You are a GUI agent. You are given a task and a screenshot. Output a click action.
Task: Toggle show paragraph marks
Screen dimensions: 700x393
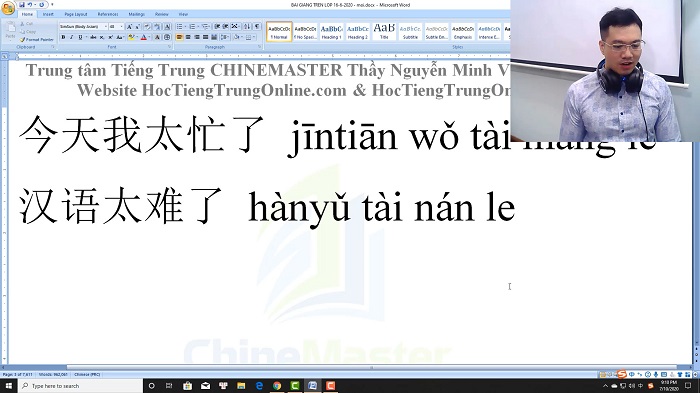257,27
